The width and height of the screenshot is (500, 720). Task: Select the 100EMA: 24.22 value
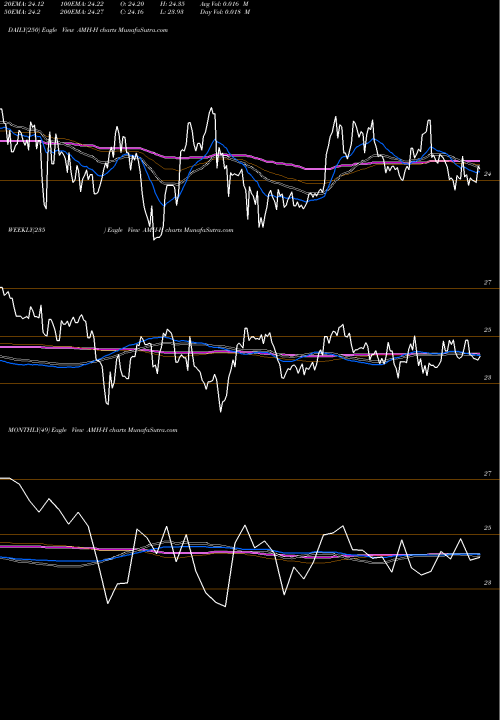coord(84,3)
